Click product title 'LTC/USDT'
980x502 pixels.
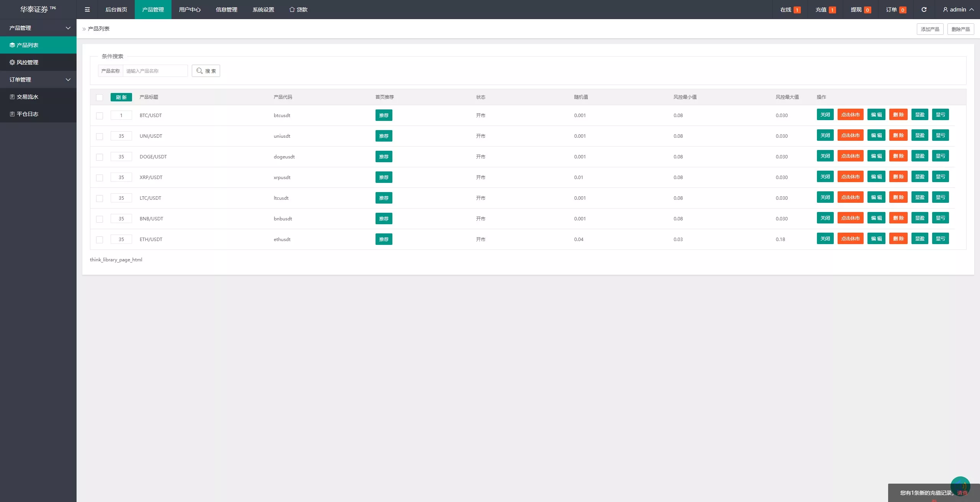coord(150,198)
